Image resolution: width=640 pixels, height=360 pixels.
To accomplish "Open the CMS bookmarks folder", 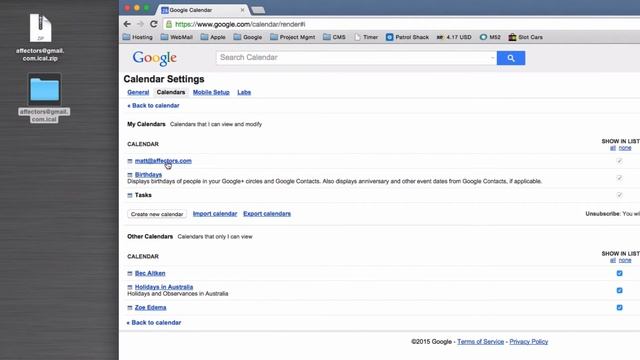I will point(334,37).
